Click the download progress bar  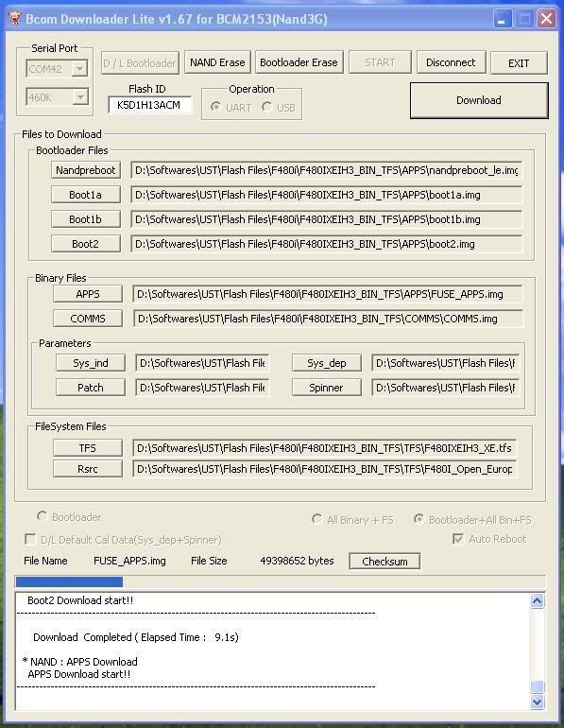[x=281, y=581]
